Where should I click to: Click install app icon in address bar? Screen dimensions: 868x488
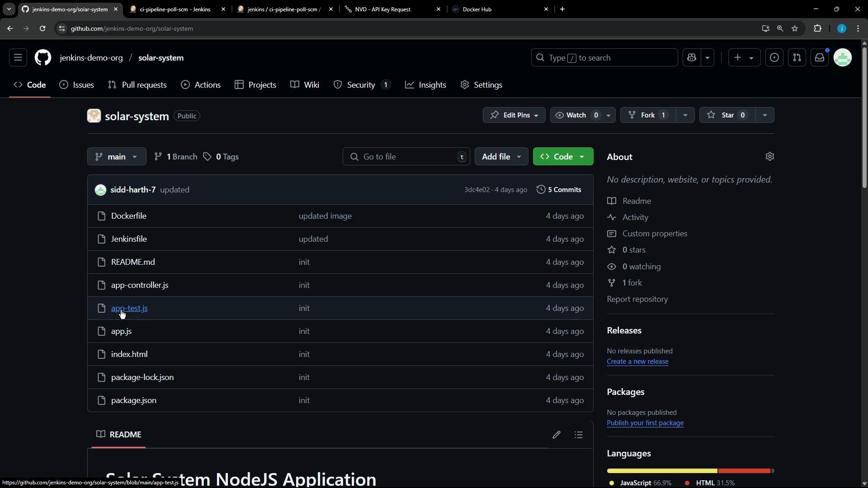765,28
